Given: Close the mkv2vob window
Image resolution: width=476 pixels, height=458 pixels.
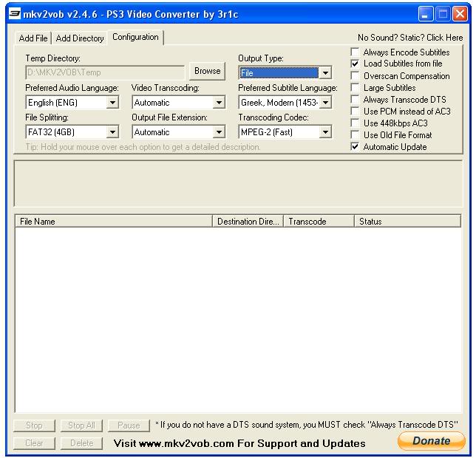Looking at the screenshot, I should [x=460, y=14].
